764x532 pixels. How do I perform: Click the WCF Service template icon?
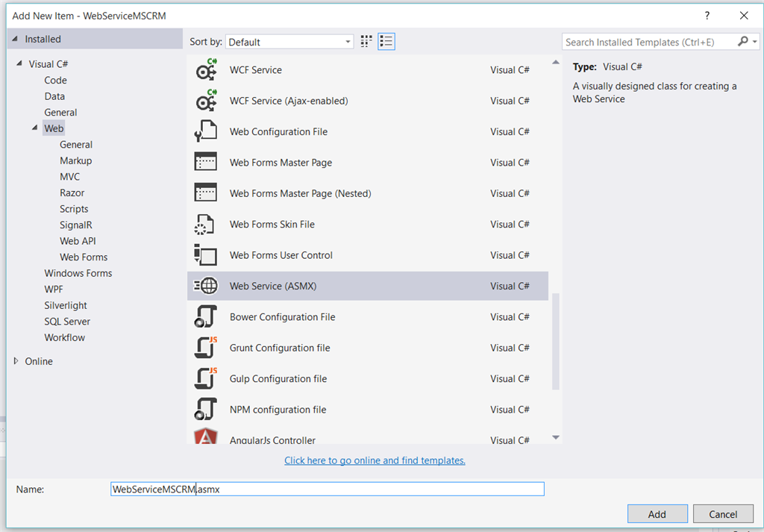point(205,70)
